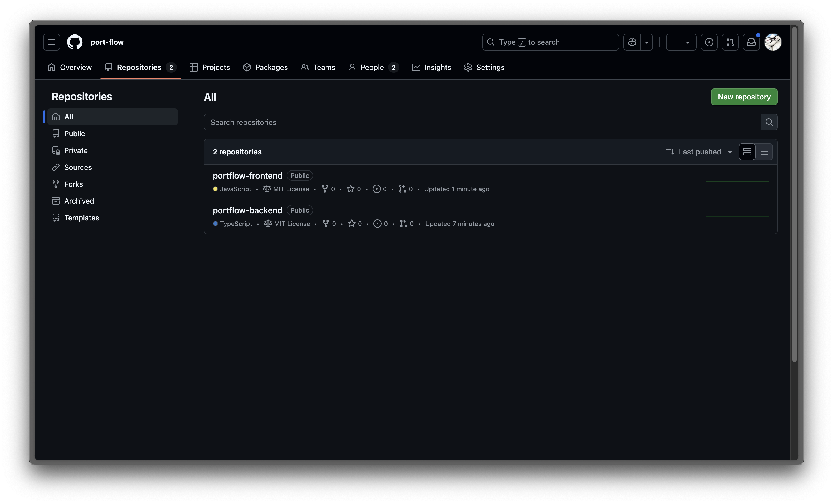Focus the Search repositories field
The height and width of the screenshot is (504, 833).
(482, 122)
